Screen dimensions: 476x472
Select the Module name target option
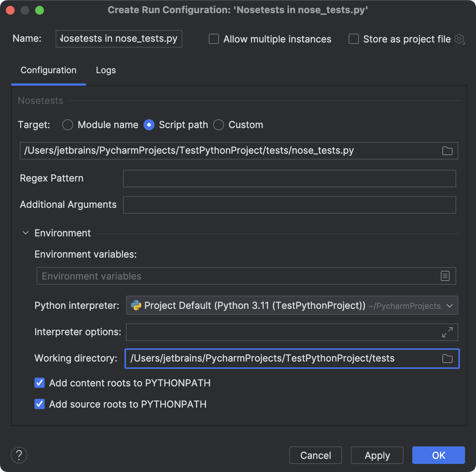(x=68, y=125)
